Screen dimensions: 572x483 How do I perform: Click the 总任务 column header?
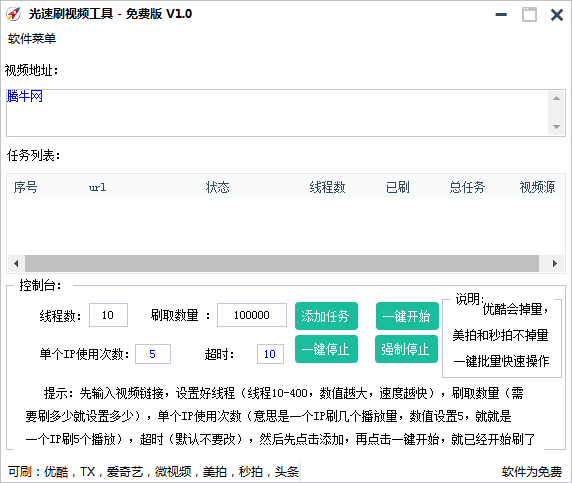(x=467, y=187)
